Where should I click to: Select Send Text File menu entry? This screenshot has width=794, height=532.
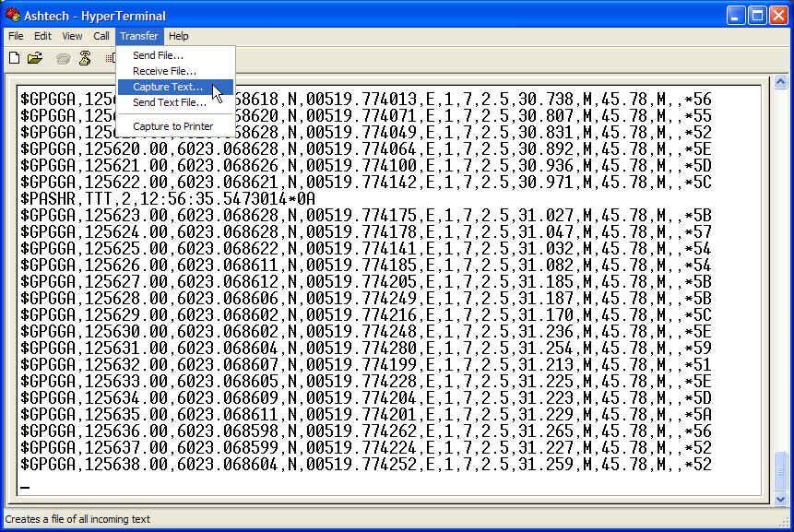[x=170, y=102]
